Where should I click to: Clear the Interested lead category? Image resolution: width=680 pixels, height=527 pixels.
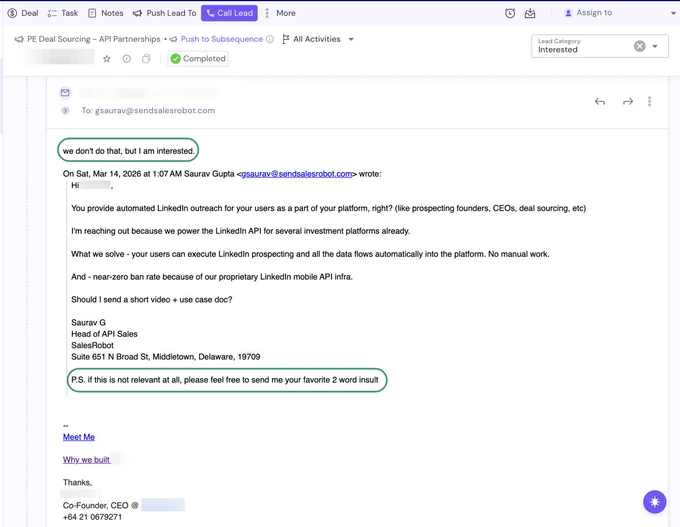pyautogui.click(x=639, y=46)
